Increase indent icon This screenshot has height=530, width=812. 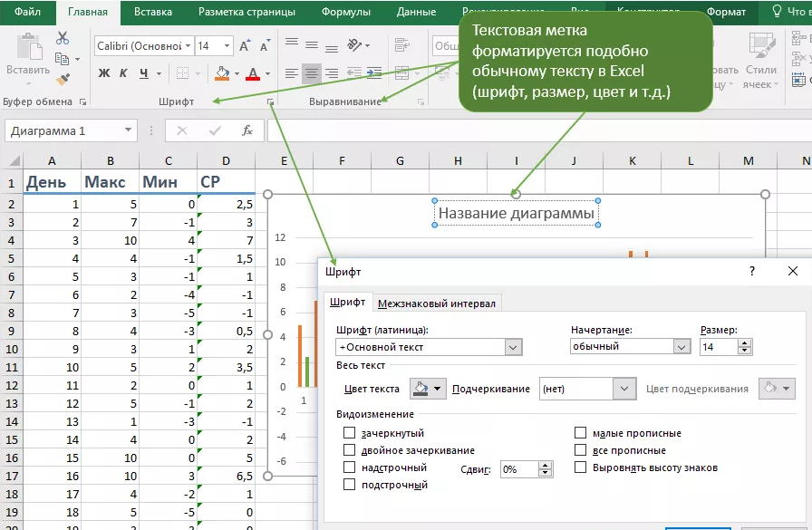pos(374,72)
